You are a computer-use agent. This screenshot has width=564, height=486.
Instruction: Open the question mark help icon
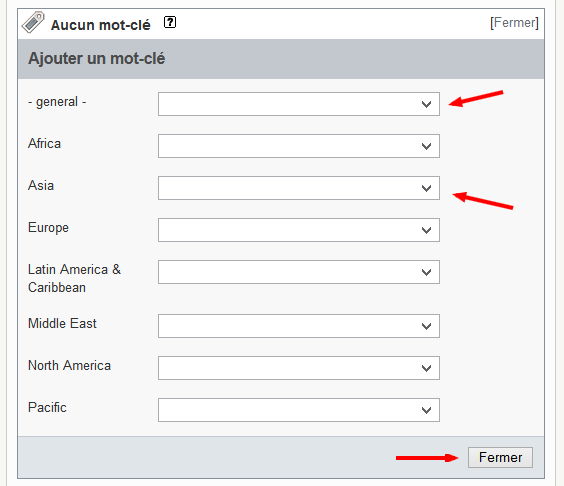[x=170, y=22]
